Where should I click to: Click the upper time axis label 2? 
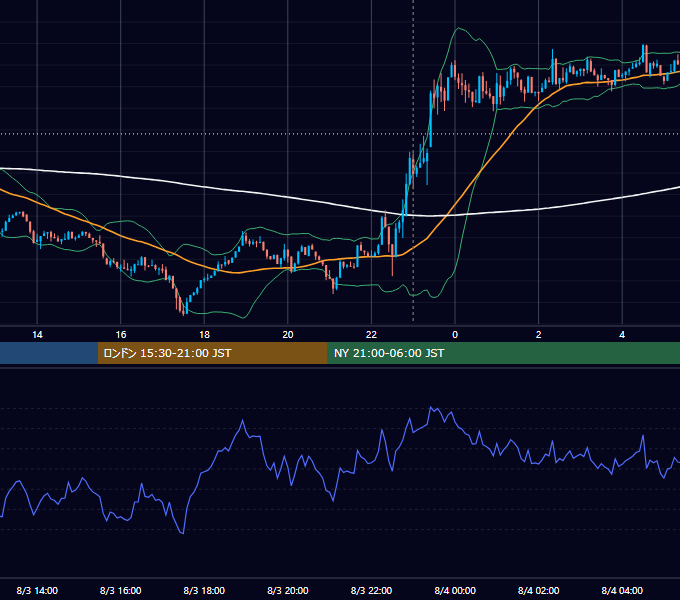click(x=539, y=335)
